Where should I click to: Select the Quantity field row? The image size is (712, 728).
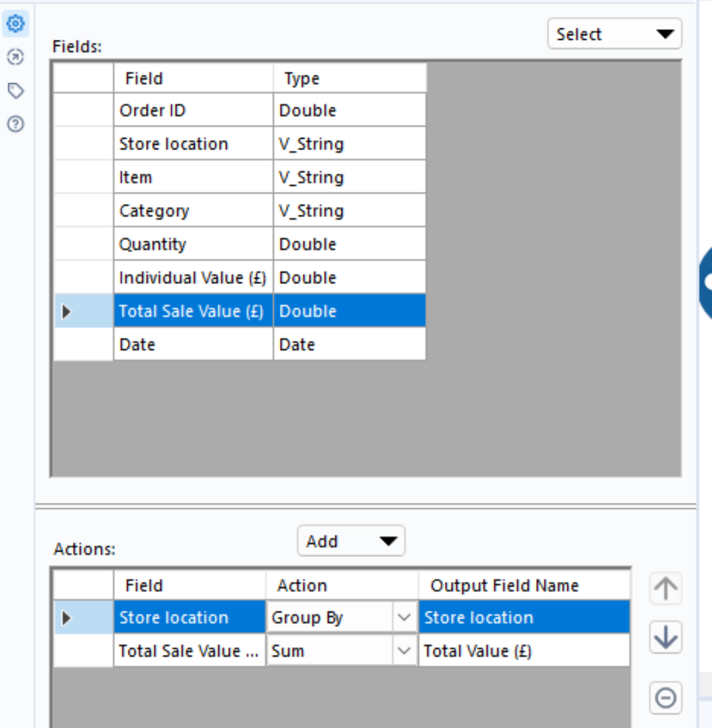(193, 244)
